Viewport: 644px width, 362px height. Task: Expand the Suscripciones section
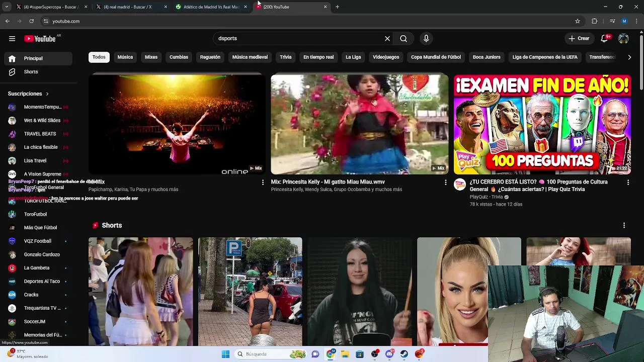pos(28,94)
